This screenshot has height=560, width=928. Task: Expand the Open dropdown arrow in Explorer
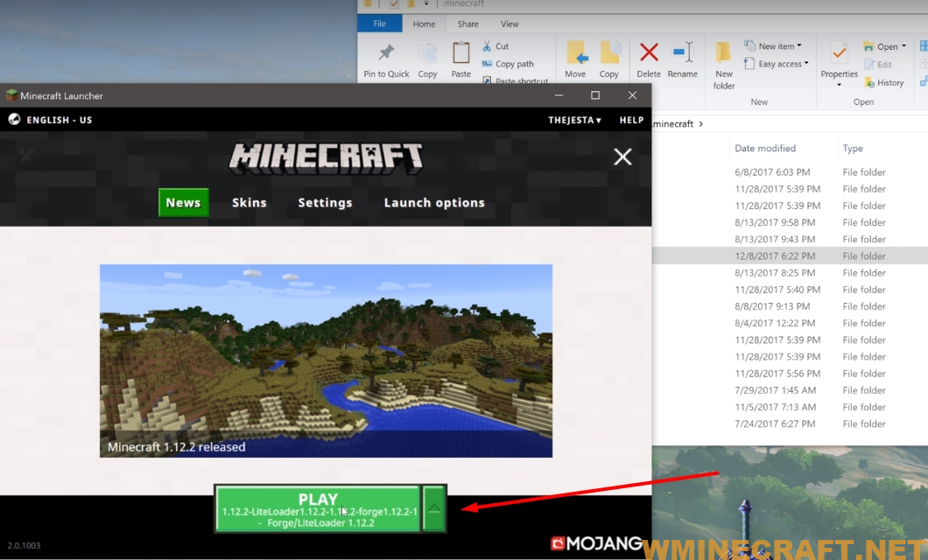click(903, 46)
